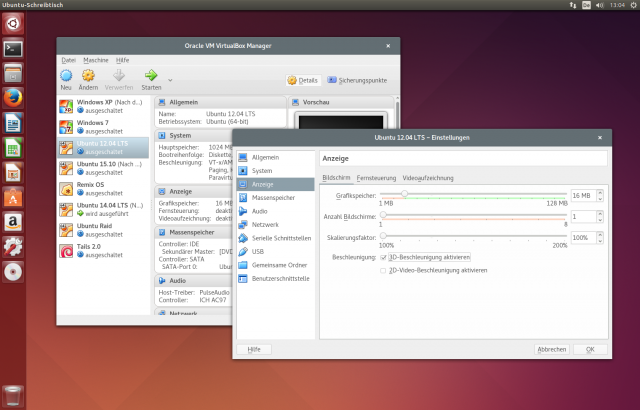The width and height of the screenshot is (640, 410).
Task: Click the Tails 2.0 Debian swirl icon
Action: click(x=66, y=251)
